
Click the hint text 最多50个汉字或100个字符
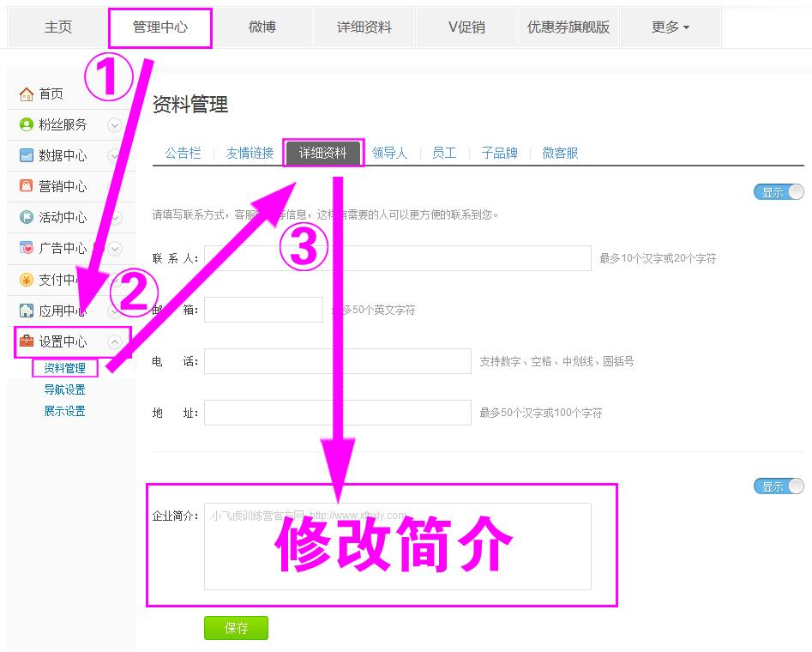click(x=541, y=413)
